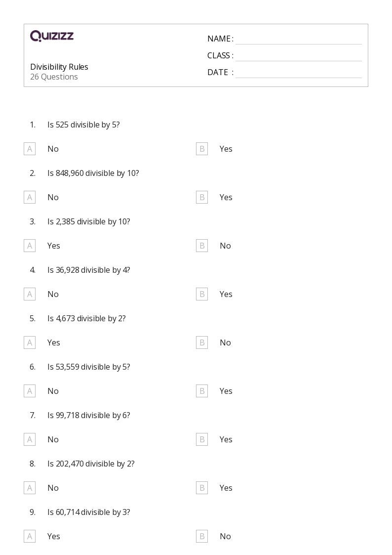392x555 pixels.
Task: Choose box B Yes for 99,718 question
Action: pyautogui.click(x=202, y=440)
